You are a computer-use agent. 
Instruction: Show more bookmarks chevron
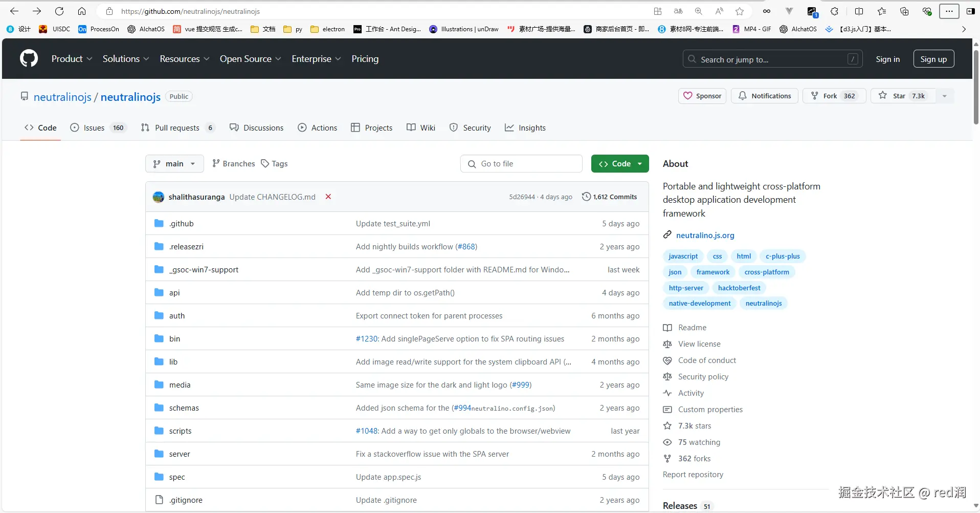tap(964, 29)
